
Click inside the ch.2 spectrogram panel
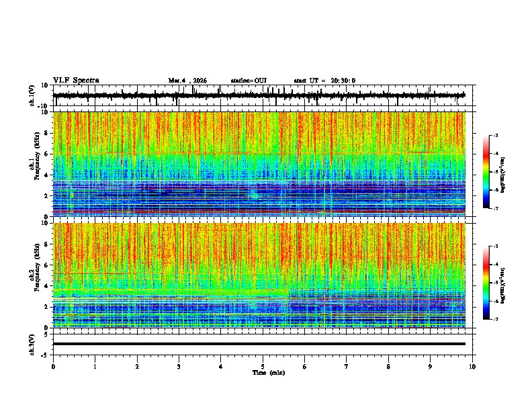click(259, 275)
